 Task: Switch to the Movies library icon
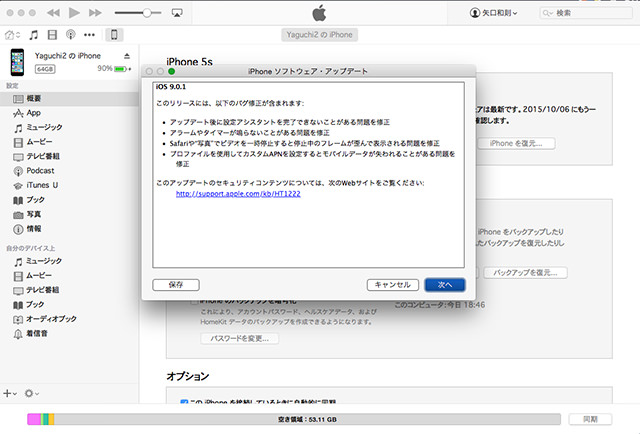(x=52, y=35)
